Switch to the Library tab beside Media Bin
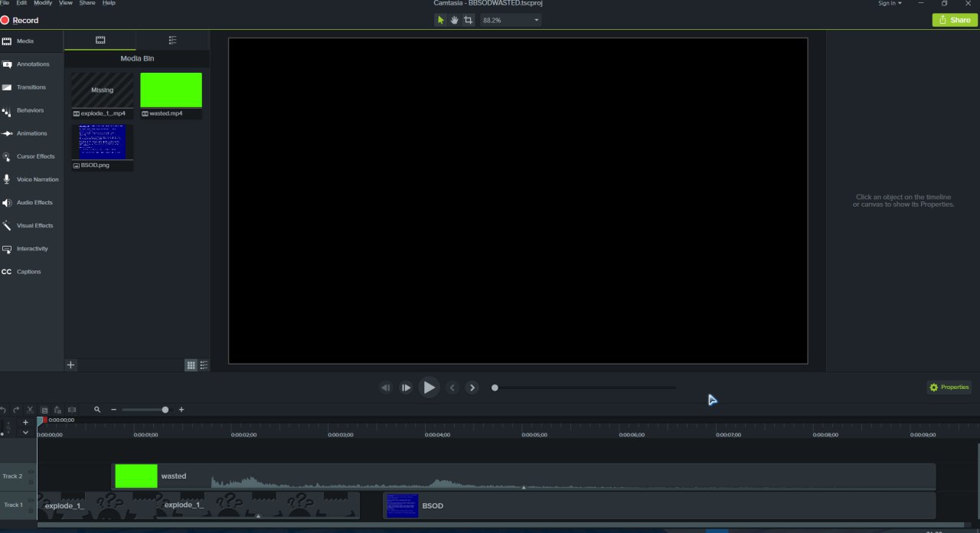Image resolution: width=980 pixels, height=533 pixels. pyautogui.click(x=172, y=40)
